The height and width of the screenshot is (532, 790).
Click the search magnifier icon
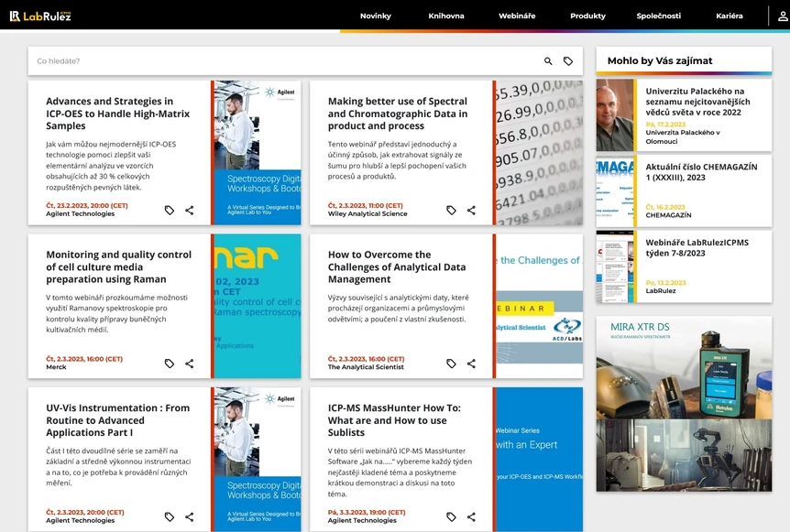click(x=548, y=61)
